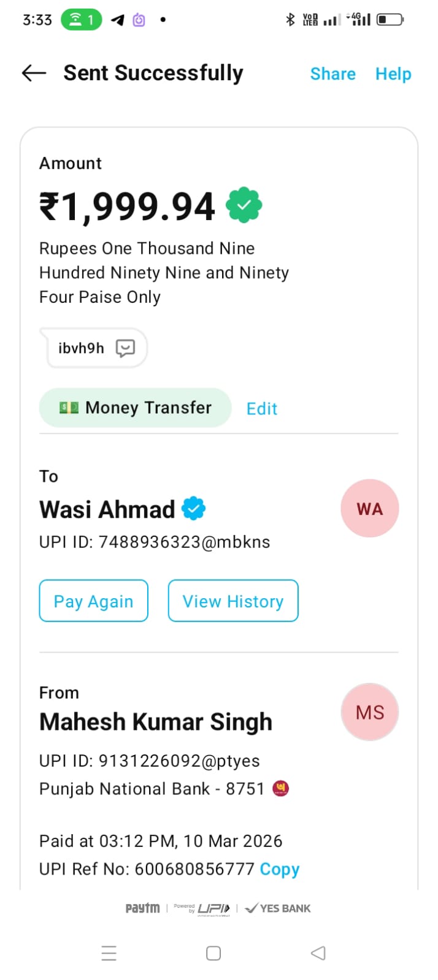Copy the UPI reference number
The width and height of the screenshot is (438, 980).
(x=280, y=870)
